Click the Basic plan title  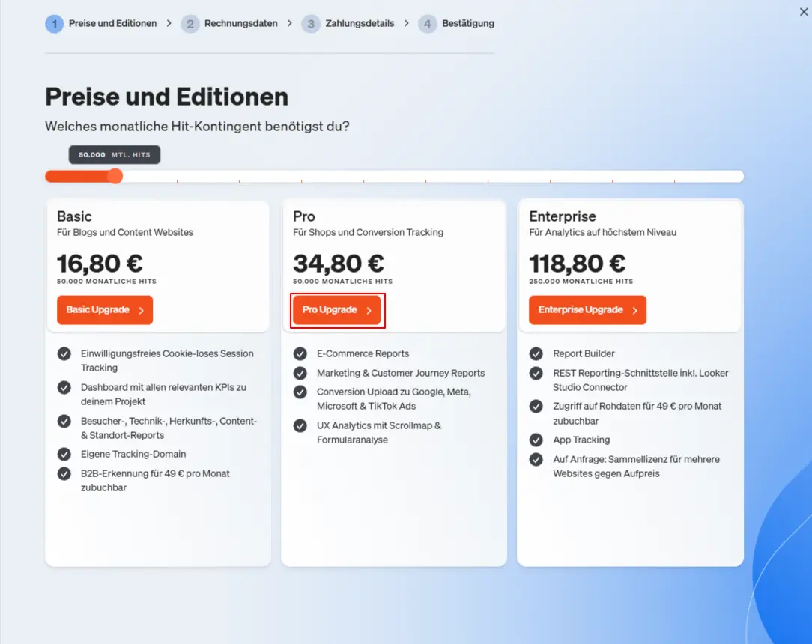coord(74,216)
